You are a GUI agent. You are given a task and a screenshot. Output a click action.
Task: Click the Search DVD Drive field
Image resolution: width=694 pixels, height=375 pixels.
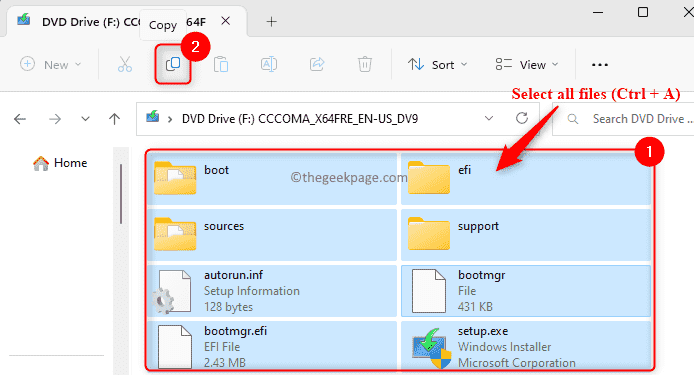point(623,119)
